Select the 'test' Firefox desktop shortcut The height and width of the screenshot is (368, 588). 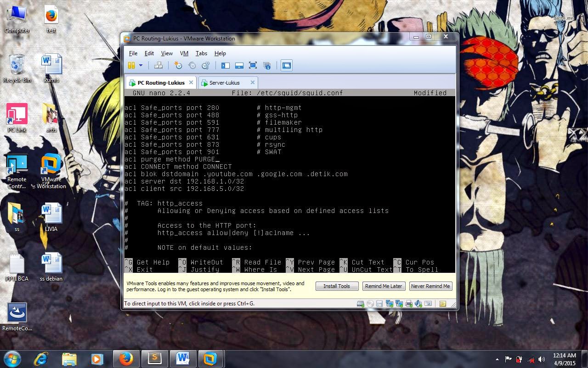pos(51,18)
